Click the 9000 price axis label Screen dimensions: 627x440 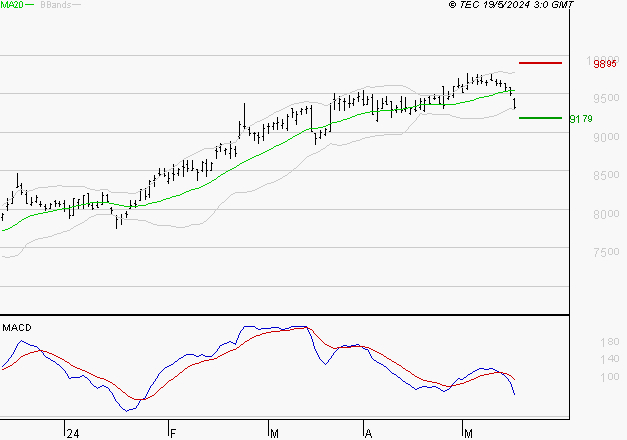pyautogui.click(x=606, y=137)
